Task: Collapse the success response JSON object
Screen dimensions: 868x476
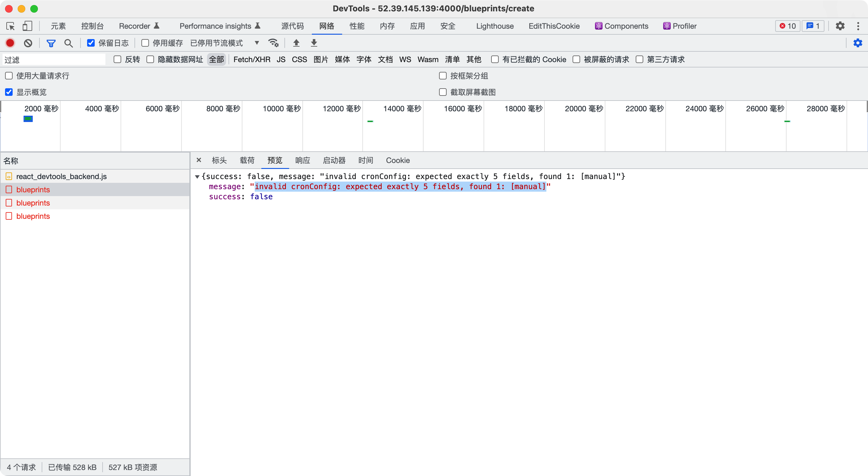Action: point(198,176)
